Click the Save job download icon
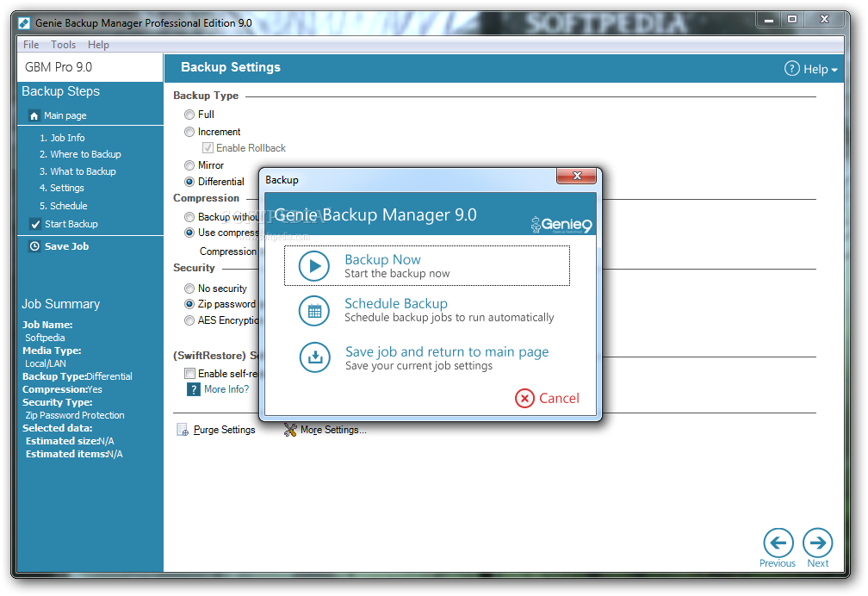 [x=314, y=357]
